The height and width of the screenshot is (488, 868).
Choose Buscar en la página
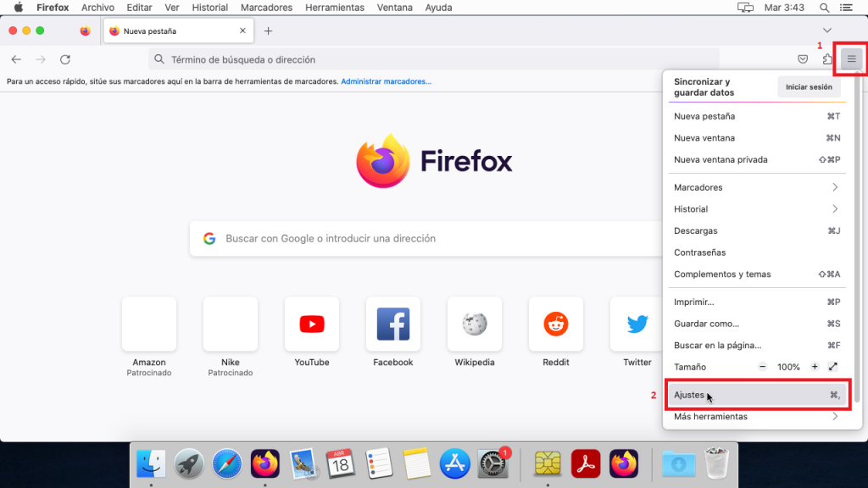point(757,345)
